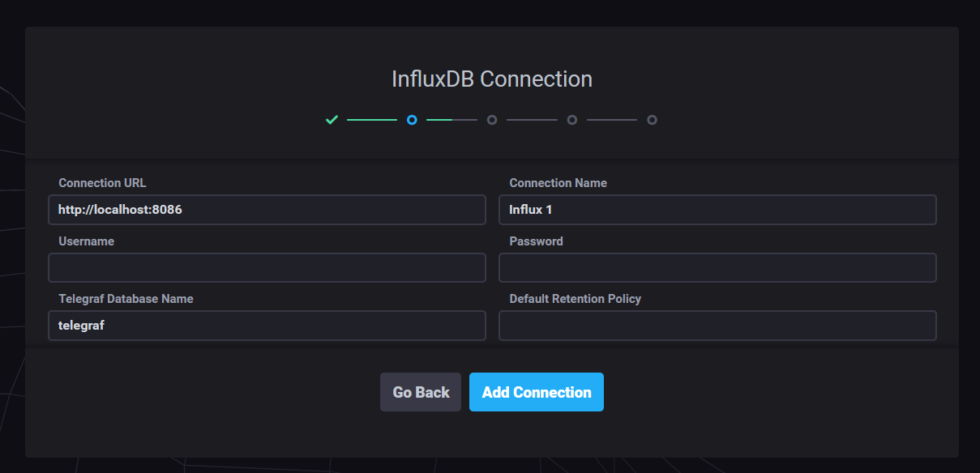980x473 pixels.
Task: Click the Connection URL input field
Action: tap(267, 209)
